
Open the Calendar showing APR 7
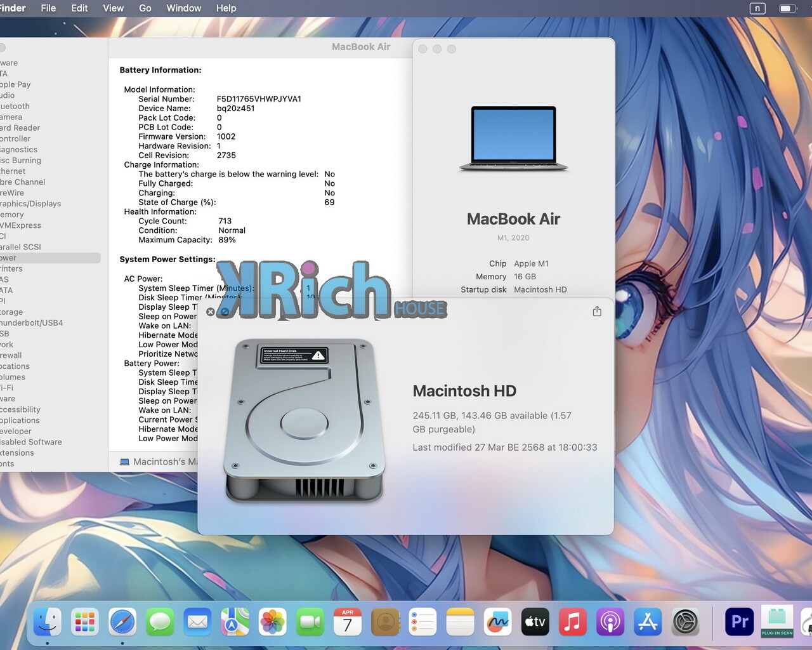click(x=348, y=621)
